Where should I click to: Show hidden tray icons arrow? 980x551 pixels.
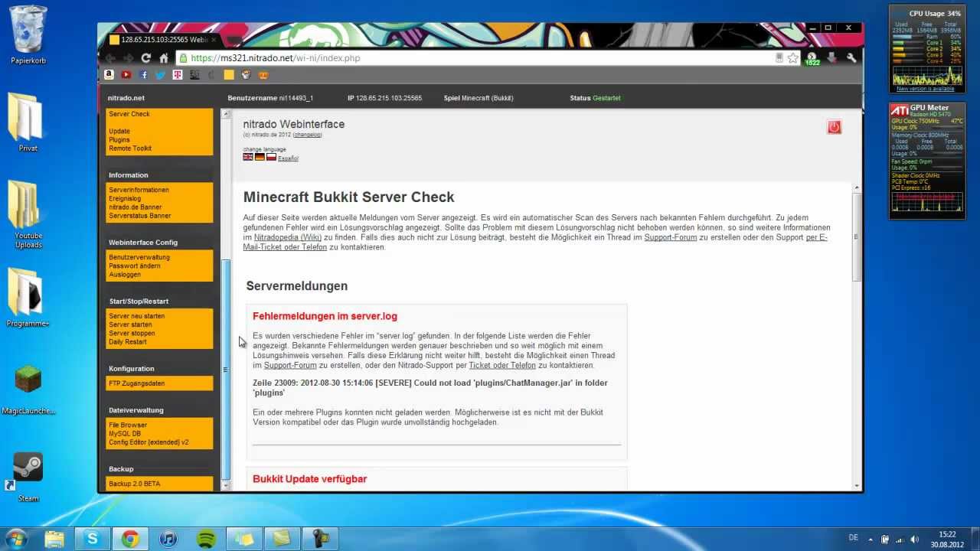tap(871, 539)
